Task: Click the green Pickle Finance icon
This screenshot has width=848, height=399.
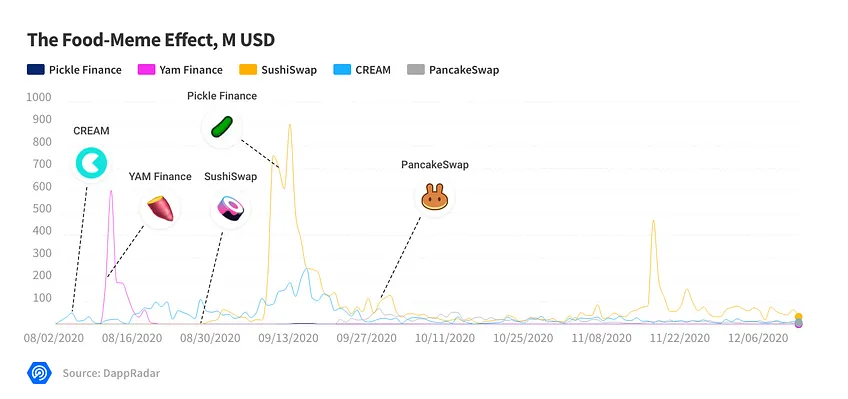Action: [221, 127]
